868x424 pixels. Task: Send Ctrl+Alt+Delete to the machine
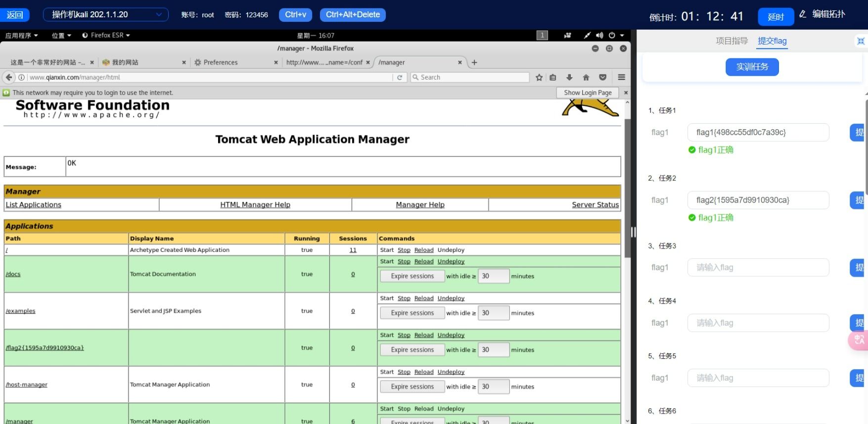(x=353, y=15)
